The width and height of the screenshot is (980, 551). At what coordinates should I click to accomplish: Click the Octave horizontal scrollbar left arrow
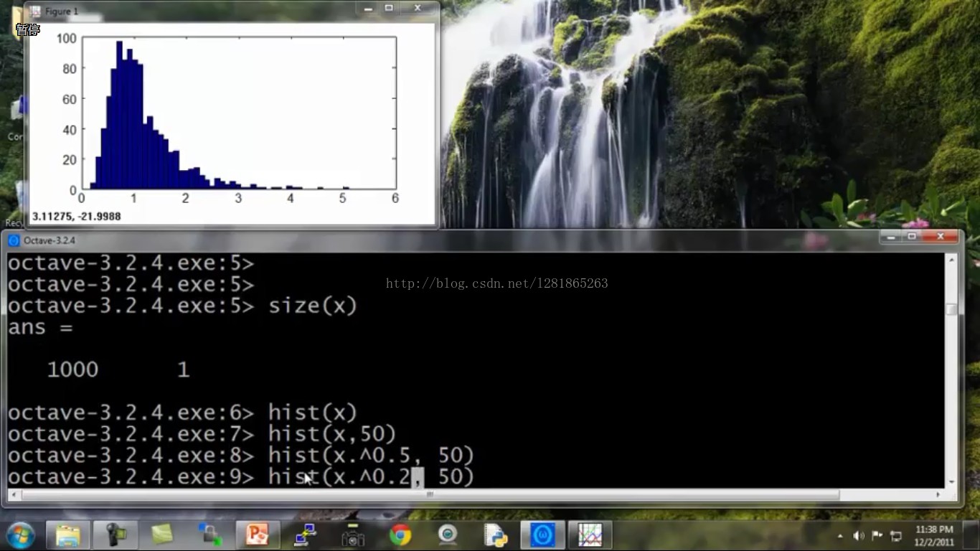click(x=14, y=495)
